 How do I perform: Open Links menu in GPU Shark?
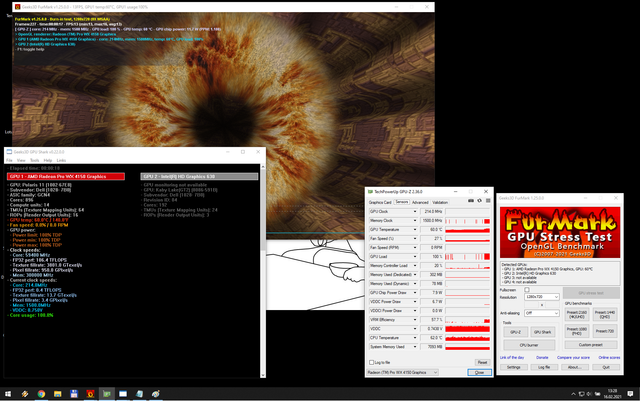61,160
